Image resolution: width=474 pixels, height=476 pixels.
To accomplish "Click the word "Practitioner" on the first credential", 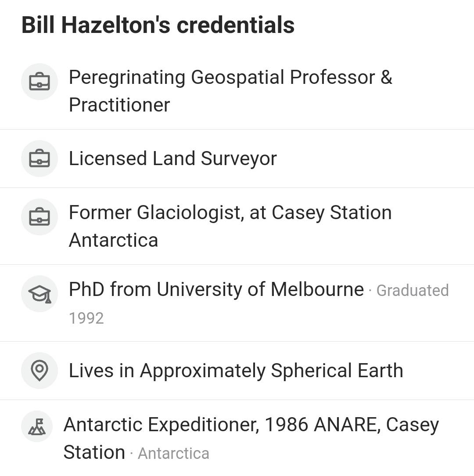I will point(119,105).
